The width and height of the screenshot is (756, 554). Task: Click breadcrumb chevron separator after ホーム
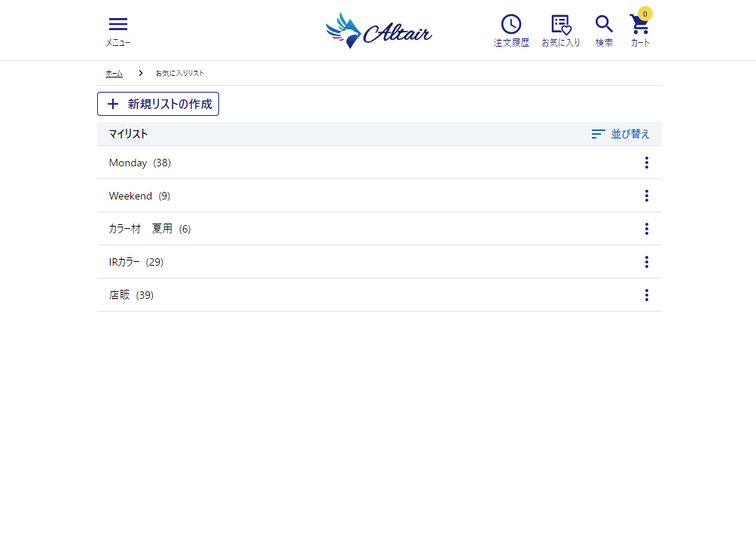pos(140,73)
